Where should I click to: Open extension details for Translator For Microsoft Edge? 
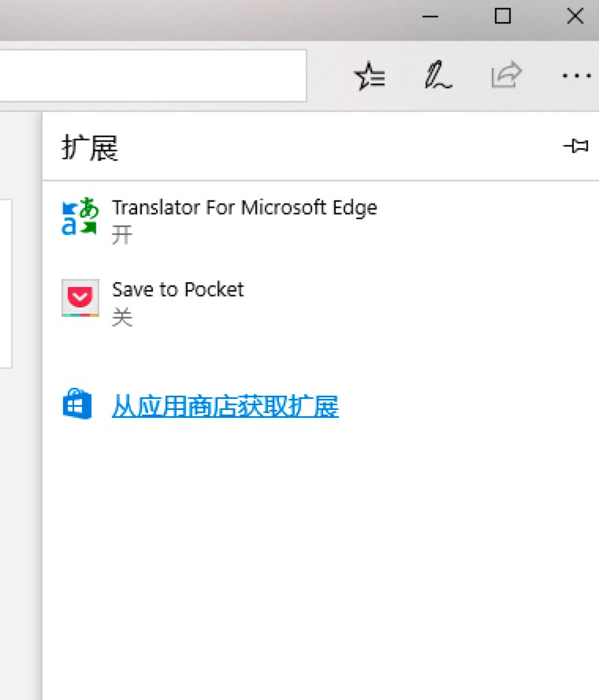pyautogui.click(x=245, y=207)
